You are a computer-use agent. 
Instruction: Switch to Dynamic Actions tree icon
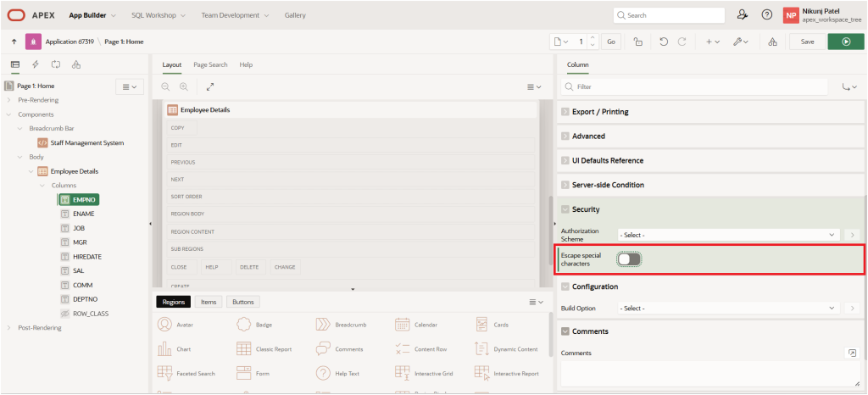[36, 64]
